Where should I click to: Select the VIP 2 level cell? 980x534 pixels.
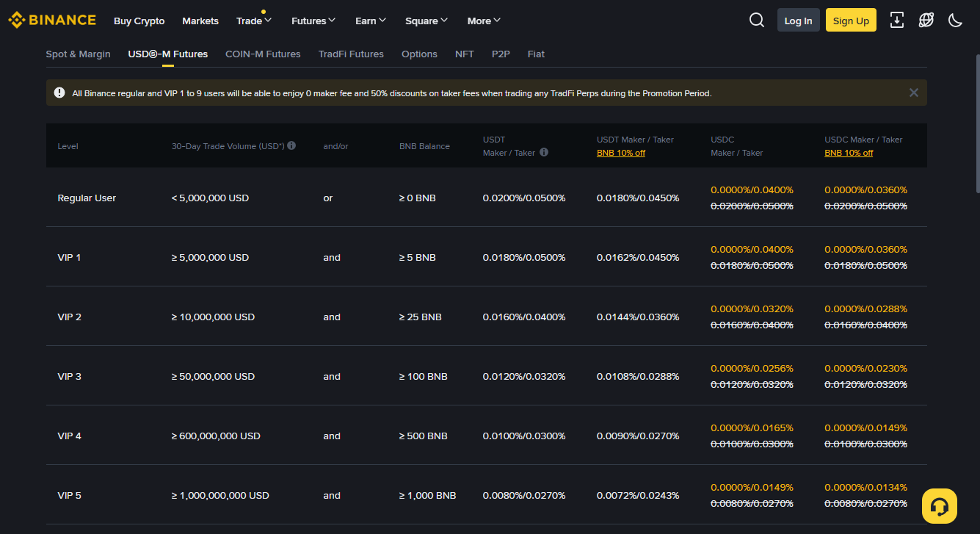point(70,317)
